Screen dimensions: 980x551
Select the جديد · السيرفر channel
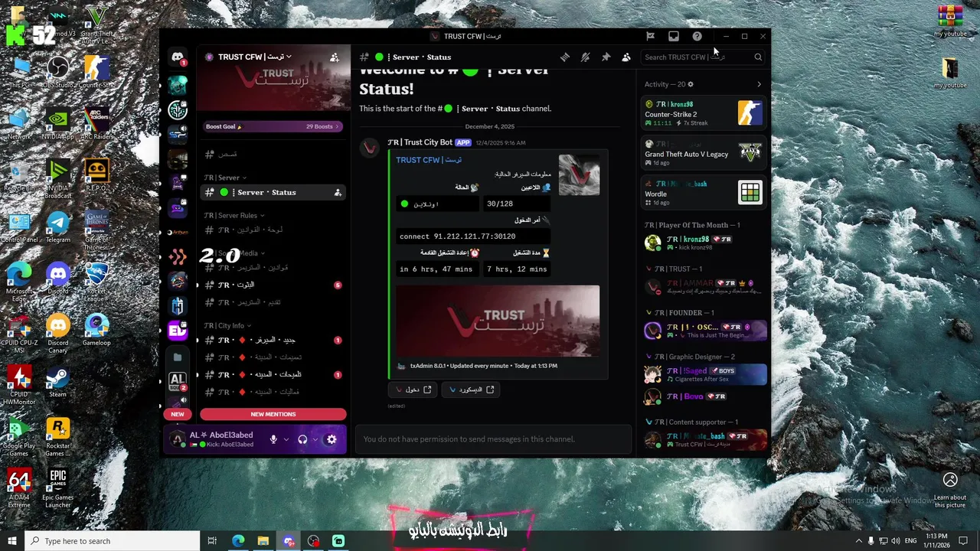click(273, 340)
